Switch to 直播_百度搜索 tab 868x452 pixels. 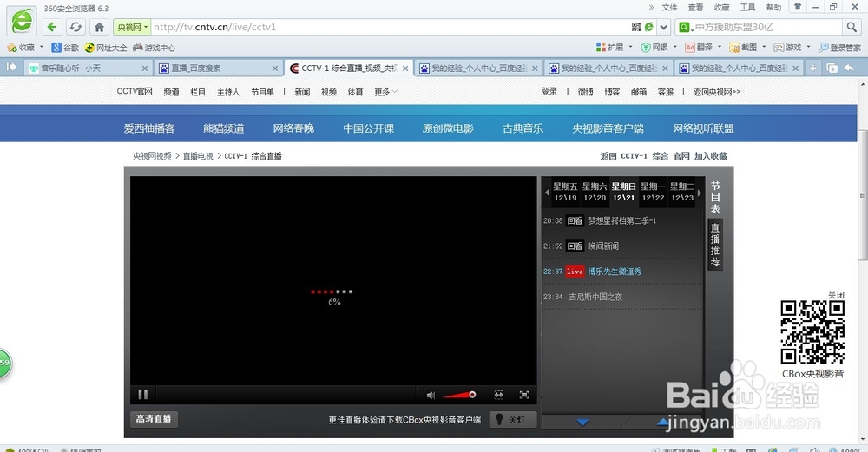(218, 68)
